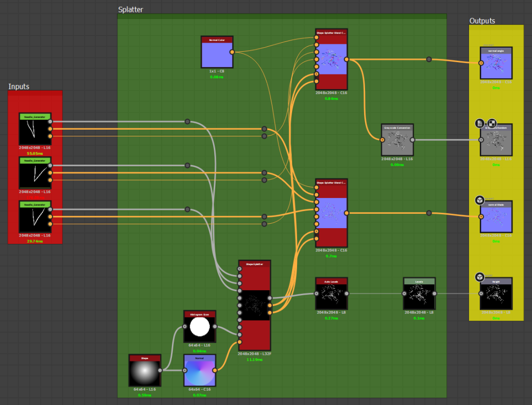Click the cube badge on Height output node
532x405 pixels.
click(479, 277)
